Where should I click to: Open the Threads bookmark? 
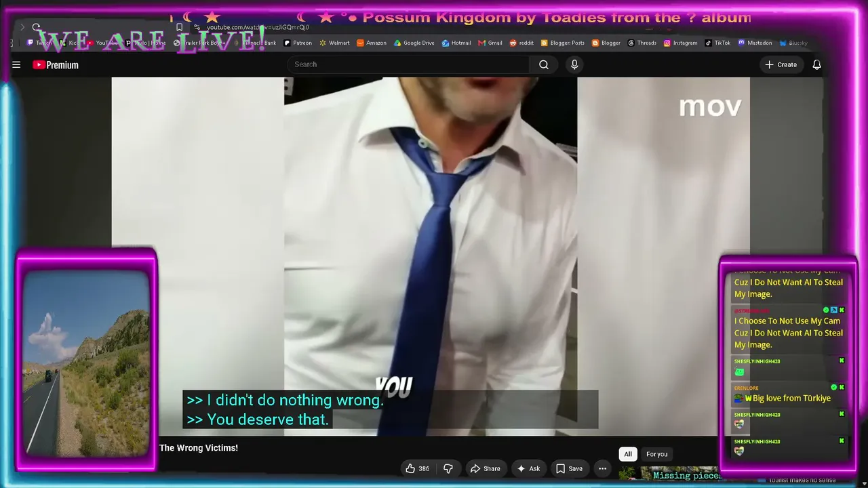pos(642,43)
